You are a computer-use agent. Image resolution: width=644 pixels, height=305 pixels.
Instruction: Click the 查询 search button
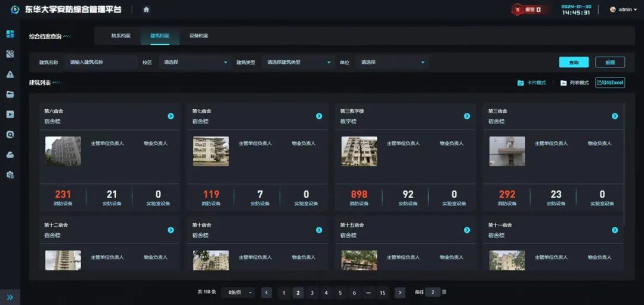(574, 62)
